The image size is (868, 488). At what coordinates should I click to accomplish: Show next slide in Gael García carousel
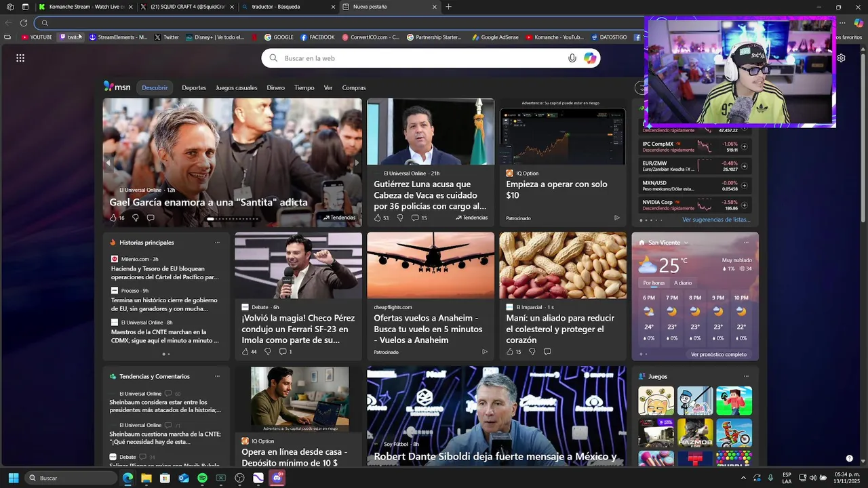coord(357,163)
